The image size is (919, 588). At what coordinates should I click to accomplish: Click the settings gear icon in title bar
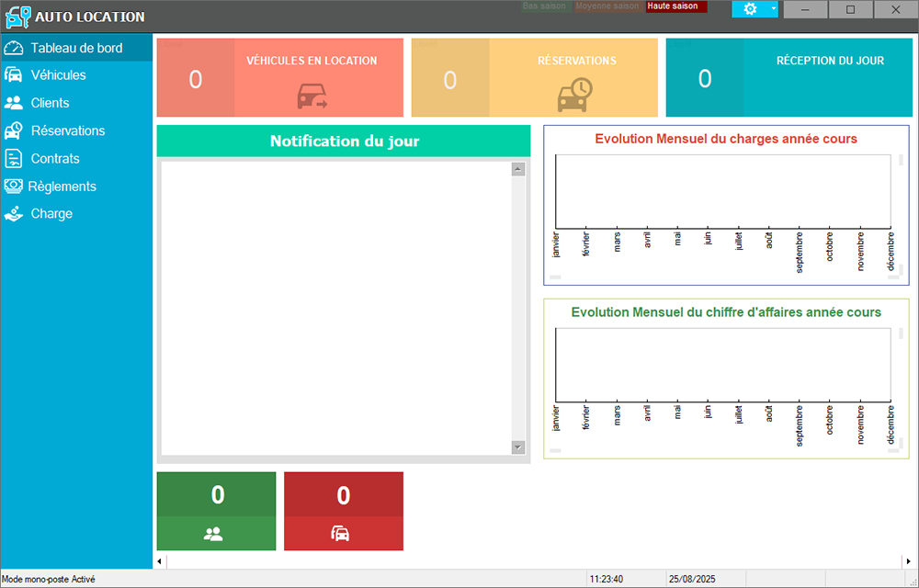[750, 9]
